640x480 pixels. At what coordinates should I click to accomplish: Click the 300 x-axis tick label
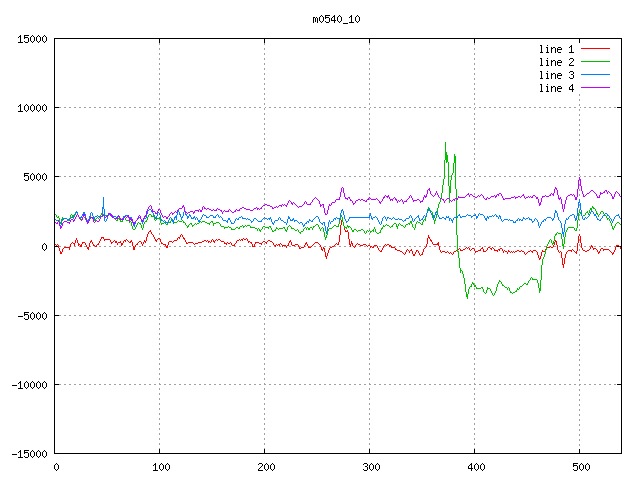369,466
